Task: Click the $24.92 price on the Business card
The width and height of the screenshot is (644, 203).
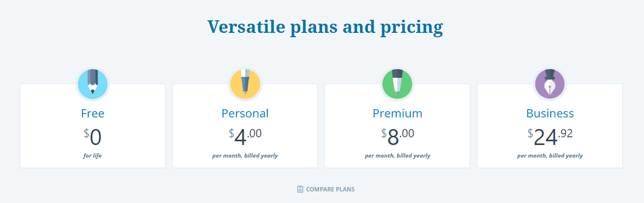Action: pyautogui.click(x=550, y=137)
